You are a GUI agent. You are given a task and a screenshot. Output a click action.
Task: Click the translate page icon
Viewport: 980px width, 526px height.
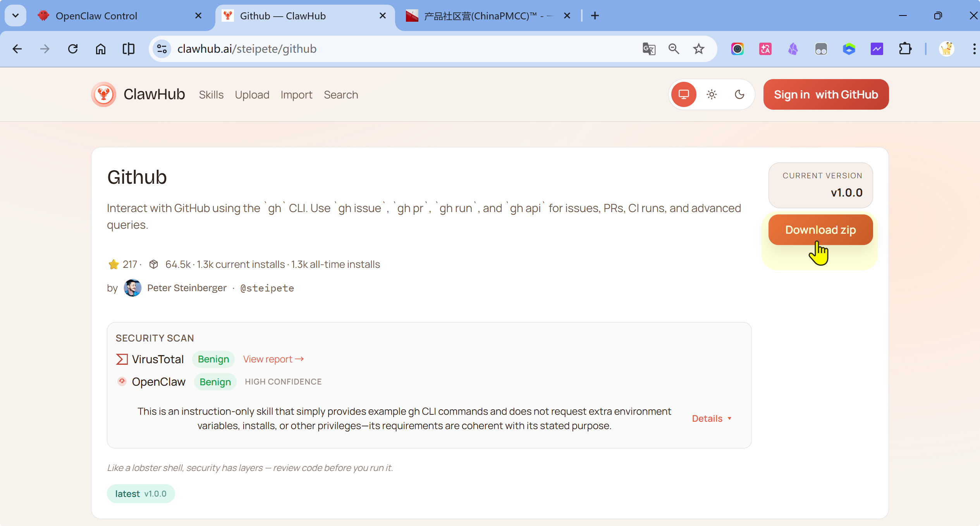click(649, 49)
